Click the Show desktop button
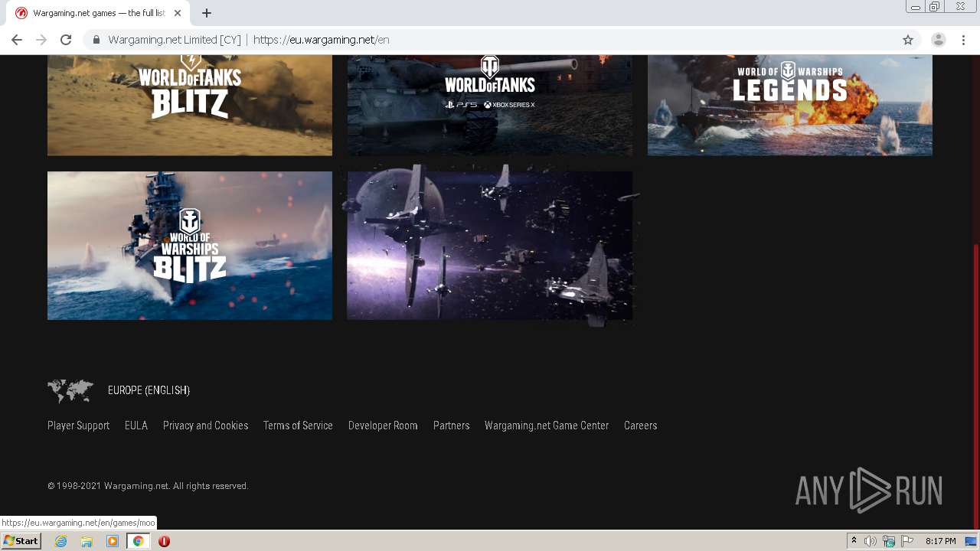 tap(972, 541)
